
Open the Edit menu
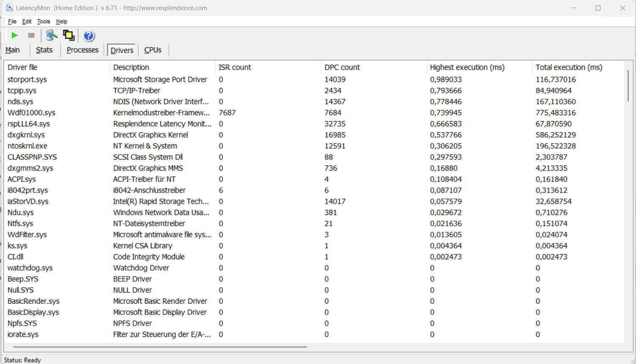click(27, 22)
